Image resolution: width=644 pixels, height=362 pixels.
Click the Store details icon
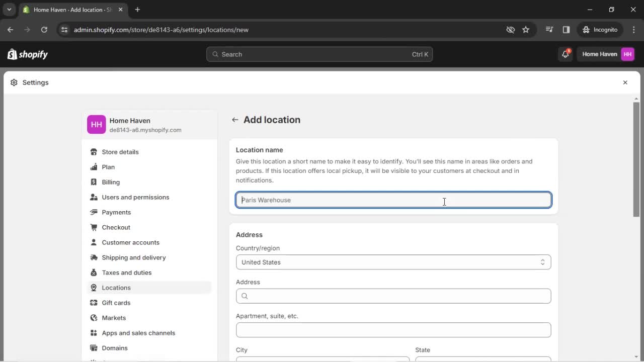pos(94,152)
